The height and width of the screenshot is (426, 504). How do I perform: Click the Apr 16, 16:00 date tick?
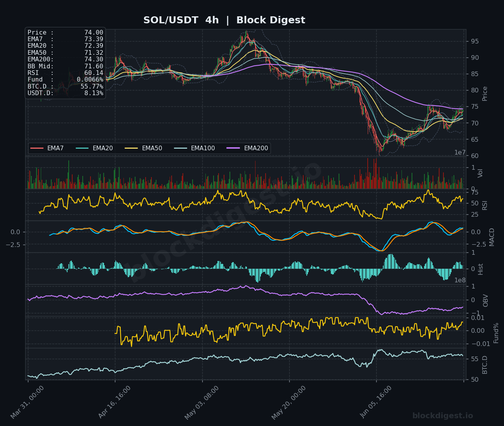click(x=115, y=402)
